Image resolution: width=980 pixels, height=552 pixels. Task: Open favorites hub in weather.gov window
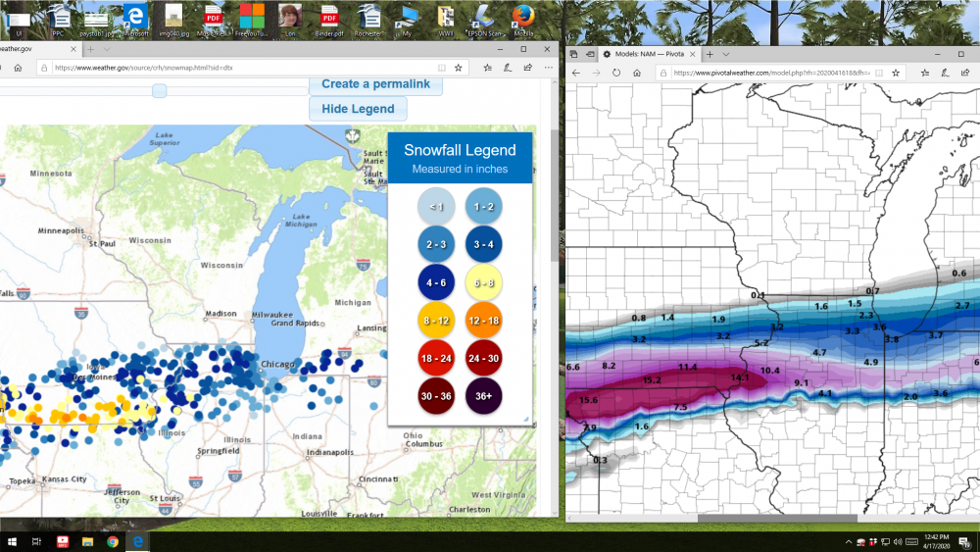[x=487, y=68]
